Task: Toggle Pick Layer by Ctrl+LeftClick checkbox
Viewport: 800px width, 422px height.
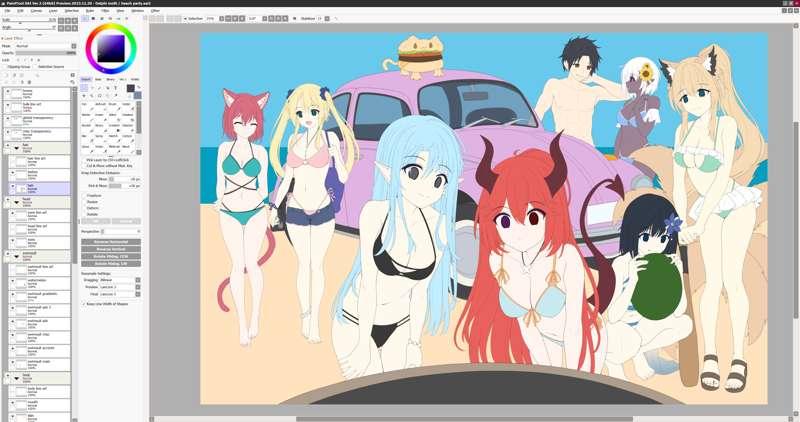Action: (x=83, y=160)
